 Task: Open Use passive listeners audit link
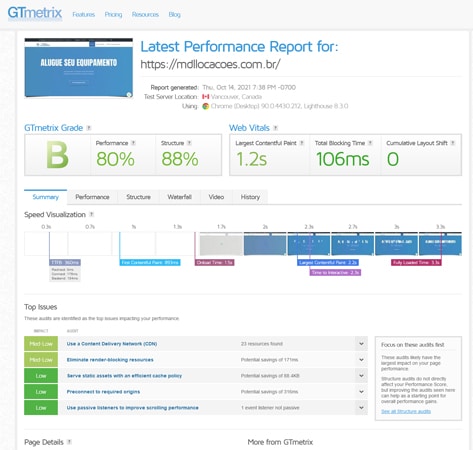(x=133, y=408)
